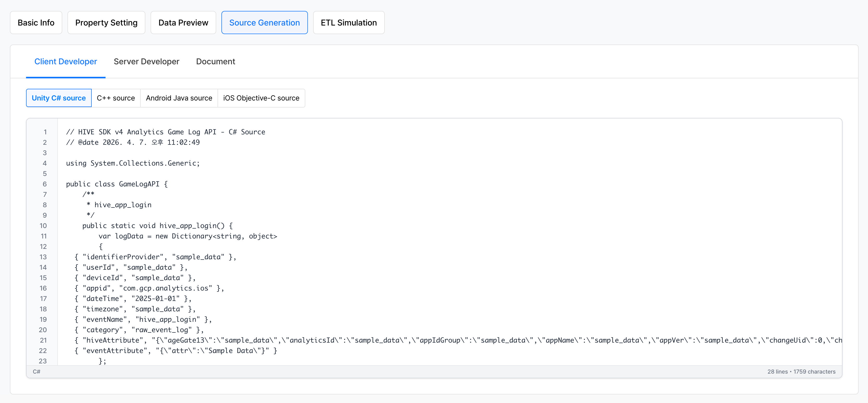Click line number 13 in gutter
Image resolution: width=868 pixels, height=403 pixels.
[x=43, y=257]
